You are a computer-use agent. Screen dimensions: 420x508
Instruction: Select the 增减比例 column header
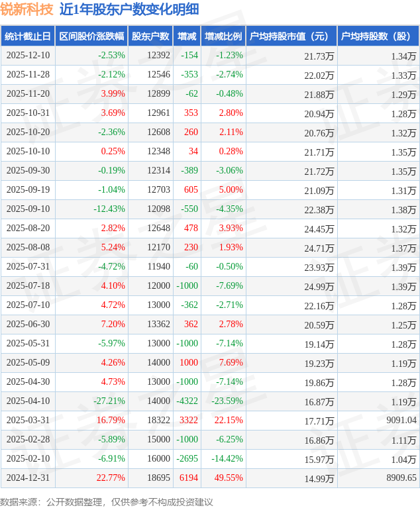[x=223, y=36]
